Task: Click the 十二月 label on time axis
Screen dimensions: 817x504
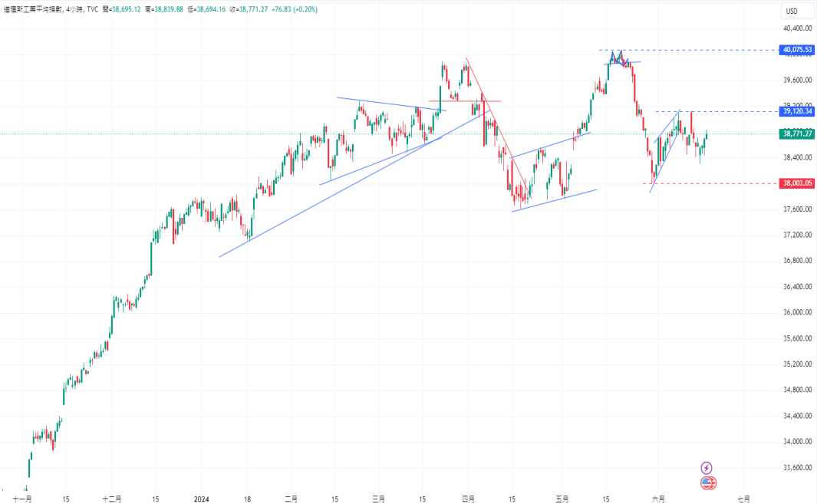Action: (112, 499)
